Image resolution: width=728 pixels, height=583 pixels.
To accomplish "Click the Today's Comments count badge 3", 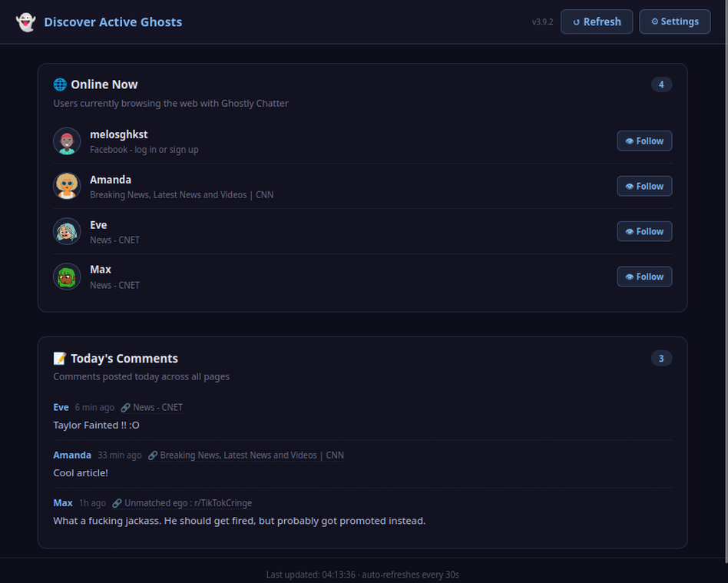I will [661, 358].
